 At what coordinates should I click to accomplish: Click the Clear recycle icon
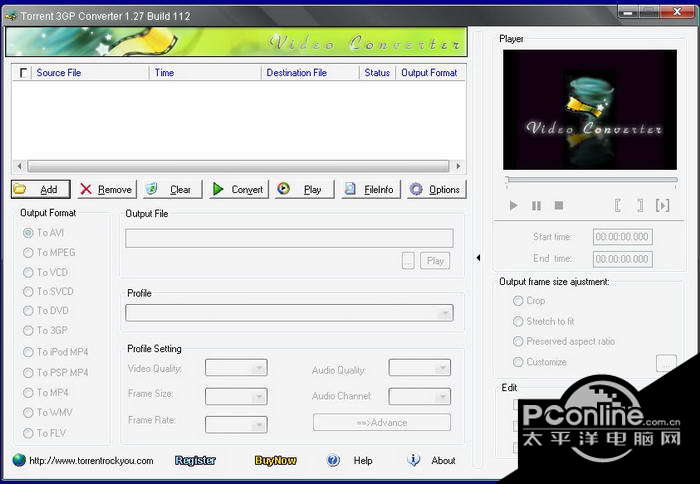[x=152, y=188]
